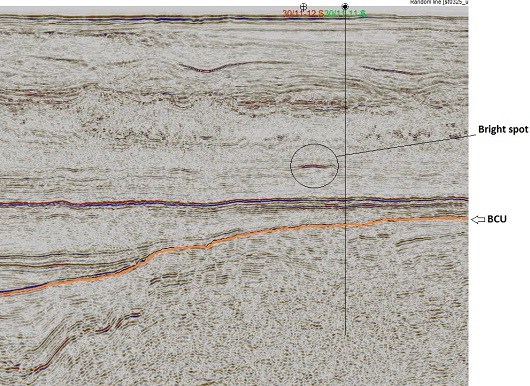
Task: Click the open-circle well symbol above 30/11-12 S
Action: click(x=304, y=6)
